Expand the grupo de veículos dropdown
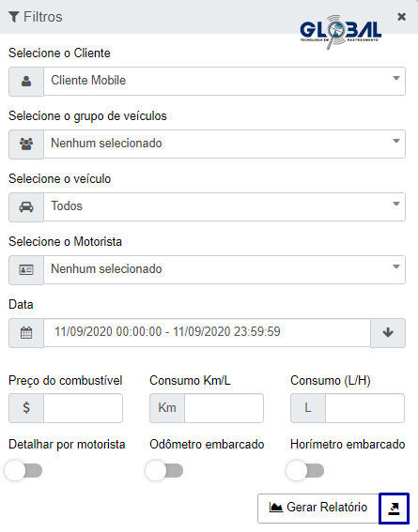Screen dimensions: 418x532 coord(224,144)
